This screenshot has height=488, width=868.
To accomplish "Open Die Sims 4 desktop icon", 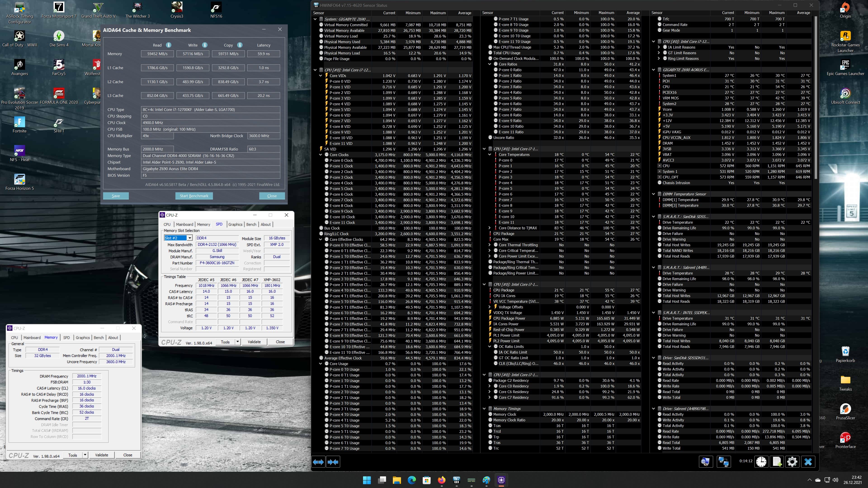I will [x=59, y=39].
